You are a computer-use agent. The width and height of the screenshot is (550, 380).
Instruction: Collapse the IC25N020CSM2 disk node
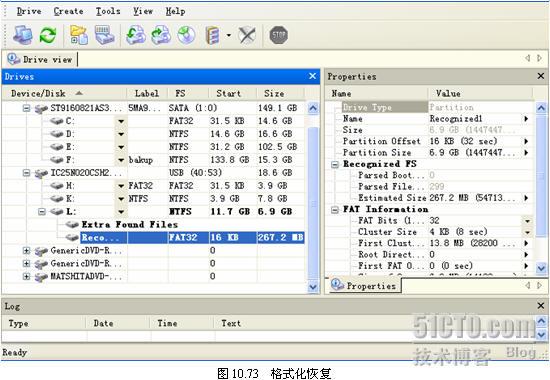[26, 173]
